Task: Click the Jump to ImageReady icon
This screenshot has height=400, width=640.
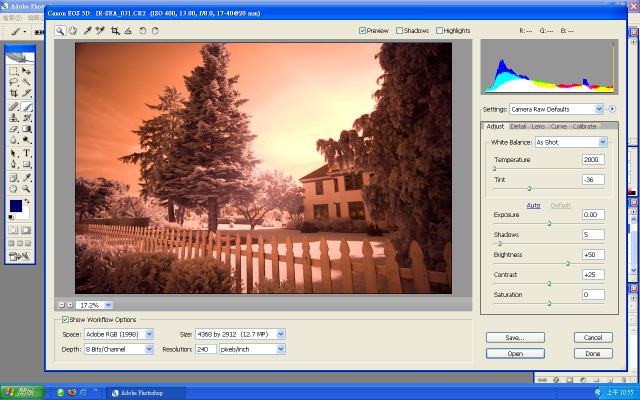Action: coord(19,257)
